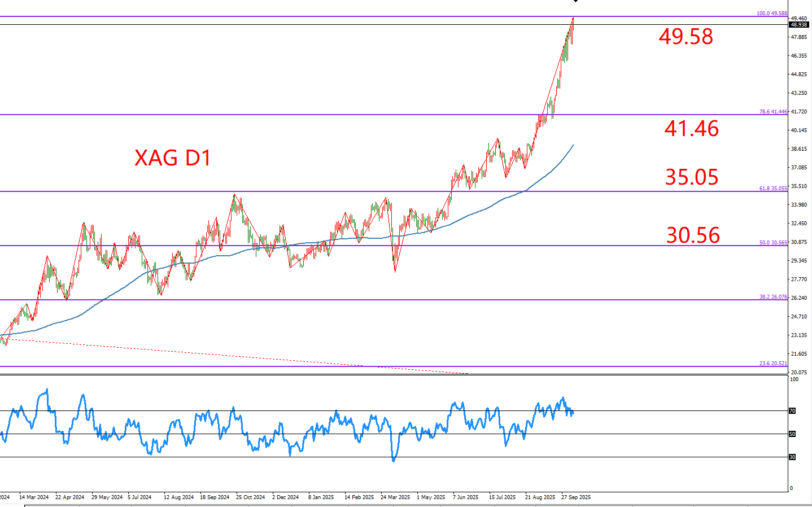
Task: Select the current price tag 48.938
Action: click(x=798, y=25)
